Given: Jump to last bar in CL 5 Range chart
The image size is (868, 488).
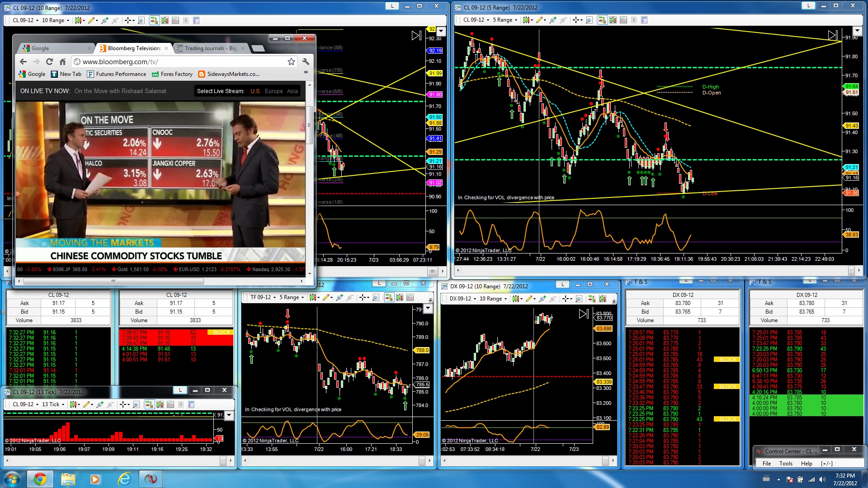Looking at the screenshot, I should point(833,35).
